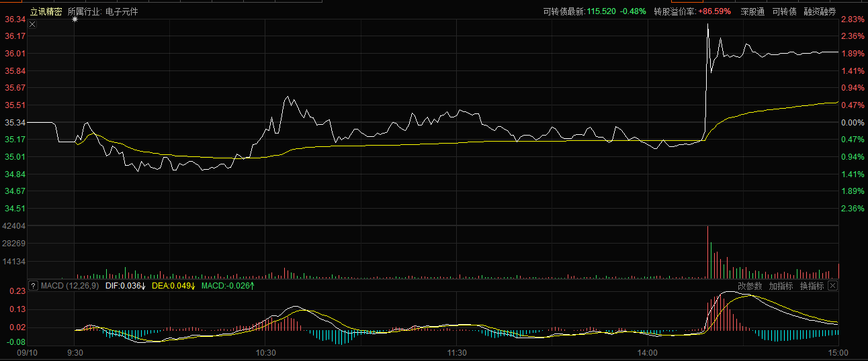This screenshot has height=361, width=868.
Task: Click 加指标 to add an indicator
Action: (781, 286)
